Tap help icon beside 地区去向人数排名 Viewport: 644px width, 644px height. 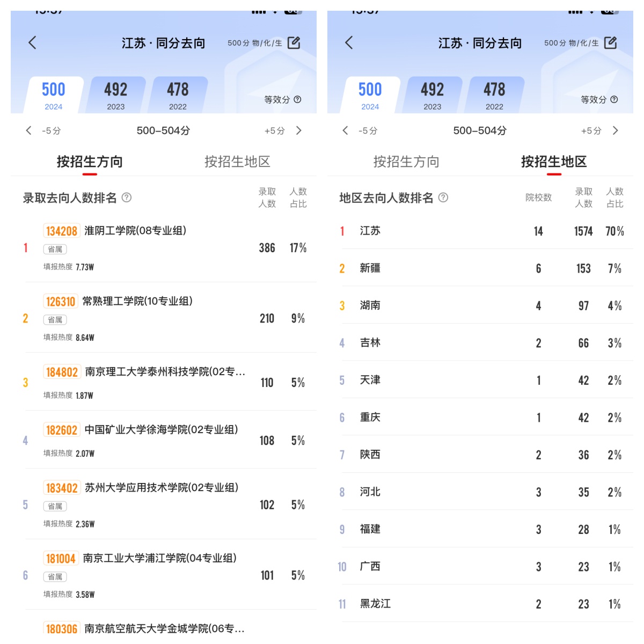coord(443,197)
